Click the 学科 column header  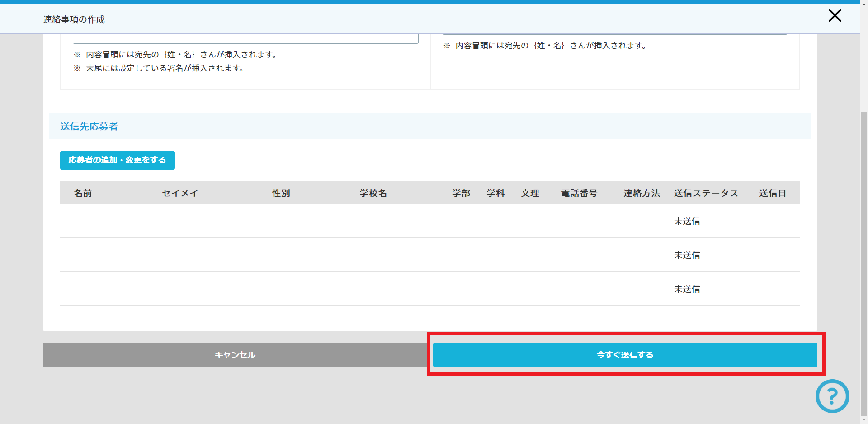coord(495,193)
